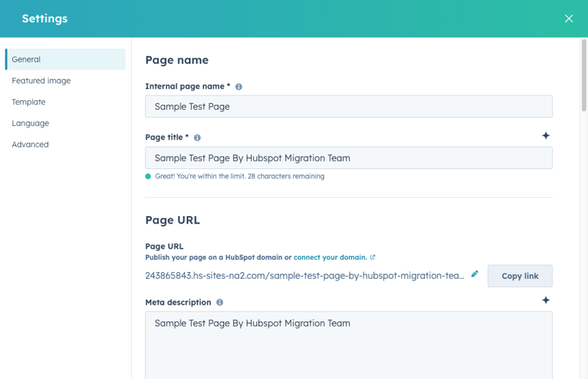The height and width of the screenshot is (379, 588).
Task: Click the 28 characters remaining status text
Action: (x=240, y=177)
